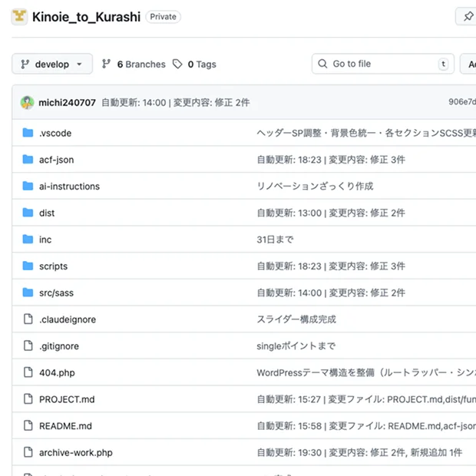Open the 404.php file
476x476 pixels.
[57, 373]
